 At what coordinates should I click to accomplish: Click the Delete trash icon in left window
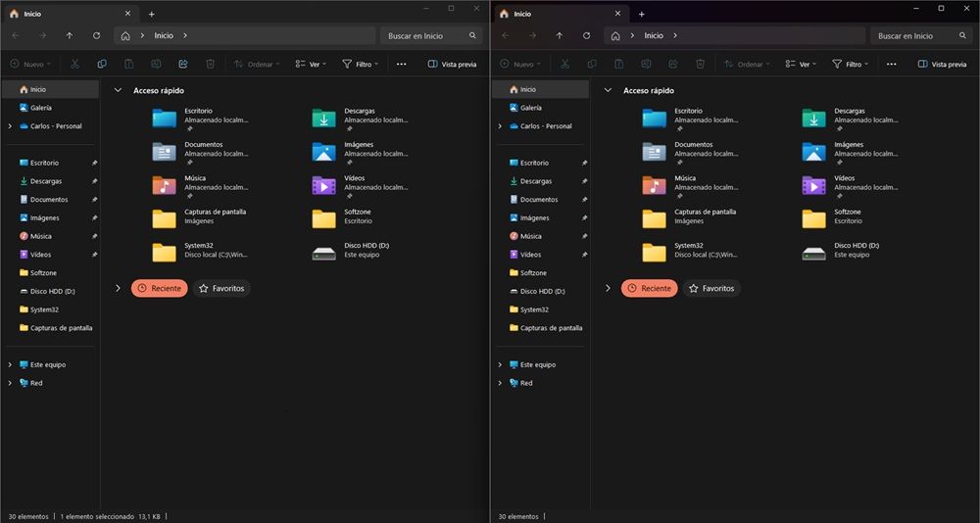point(210,64)
